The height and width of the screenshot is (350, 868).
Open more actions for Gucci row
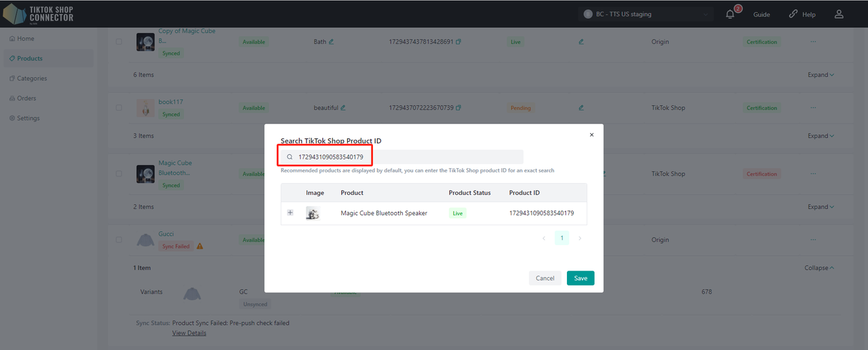[x=812, y=239]
